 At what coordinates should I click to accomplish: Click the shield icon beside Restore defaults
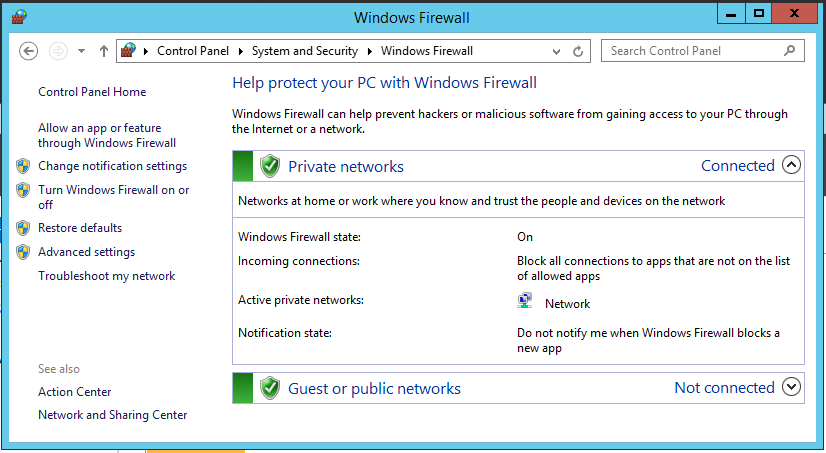[x=23, y=228]
